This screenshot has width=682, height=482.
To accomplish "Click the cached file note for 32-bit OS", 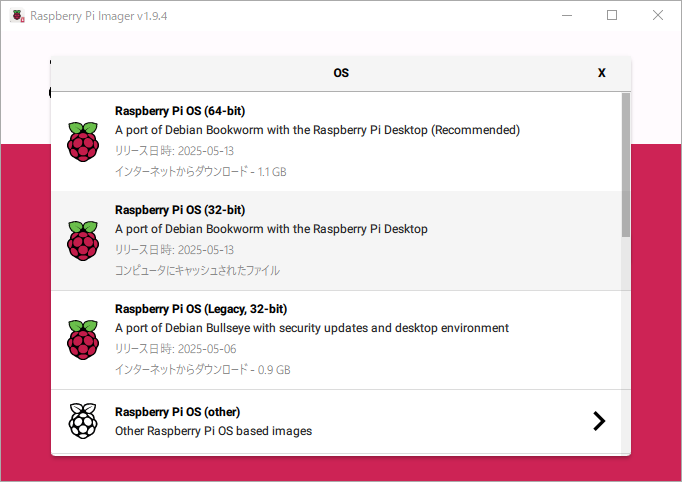I will (x=197, y=271).
